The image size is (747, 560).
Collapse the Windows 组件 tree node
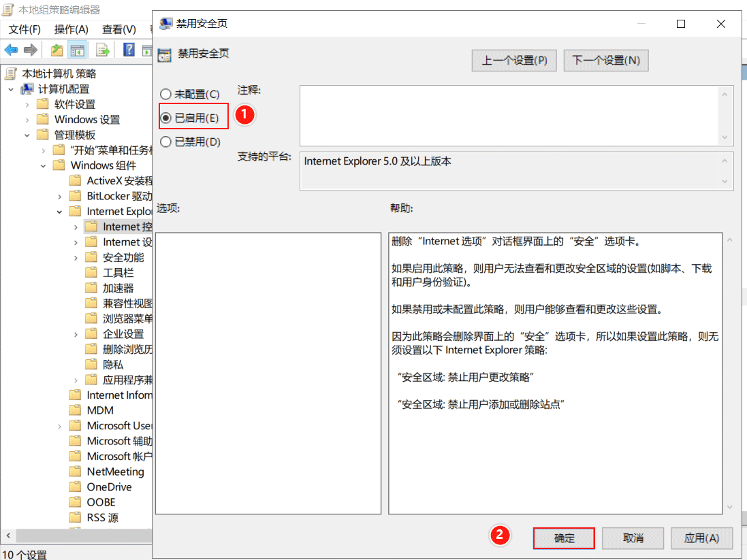[x=44, y=166]
